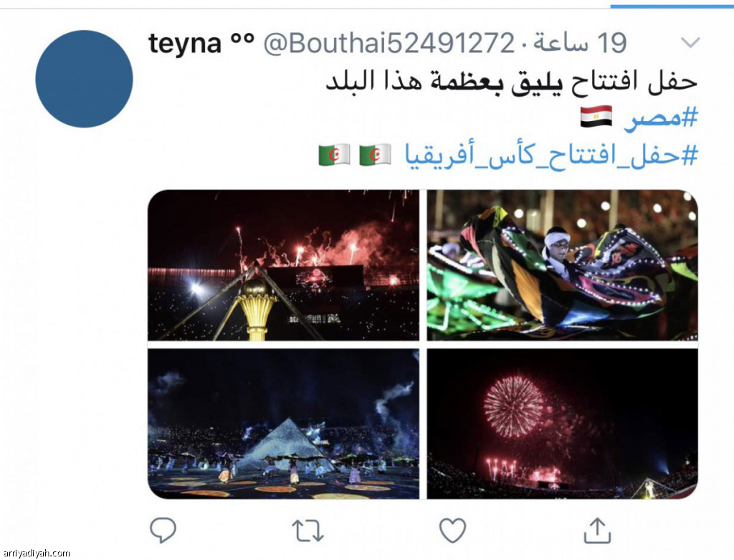The width and height of the screenshot is (734, 560).
Task: Like the tweet with the heart icon
Action: pos(453,531)
